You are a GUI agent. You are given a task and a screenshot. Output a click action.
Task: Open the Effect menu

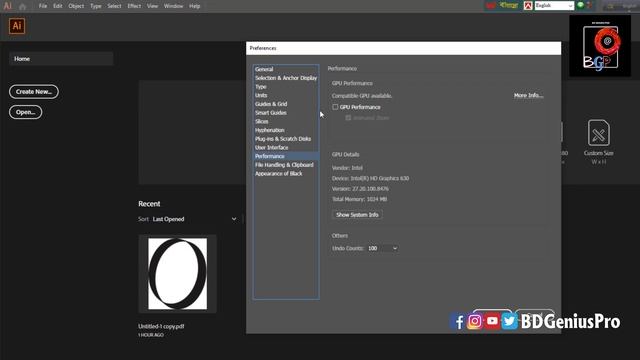click(134, 6)
